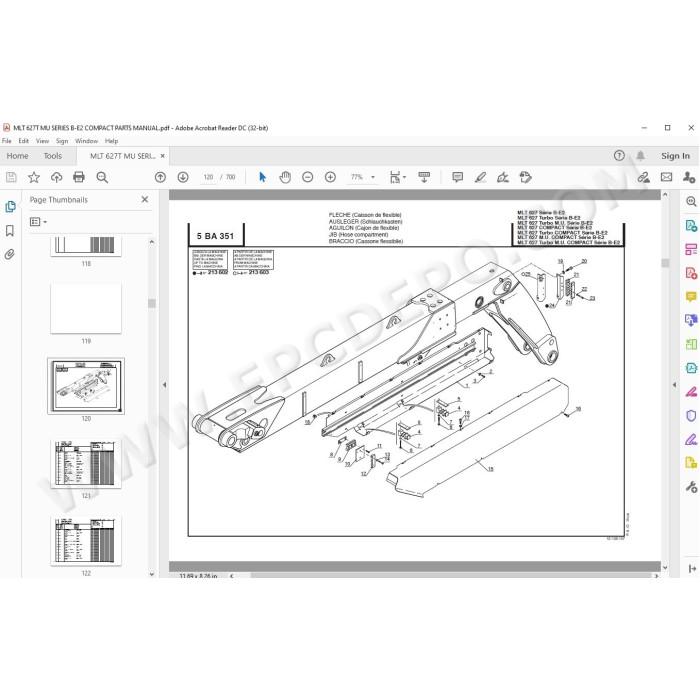
Task: Show the page thumbnails pane icon
Action: point(10,207)
